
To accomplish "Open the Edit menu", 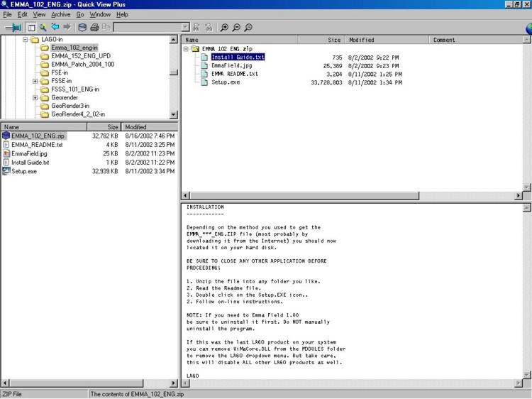I will click(x=23, y=15).
